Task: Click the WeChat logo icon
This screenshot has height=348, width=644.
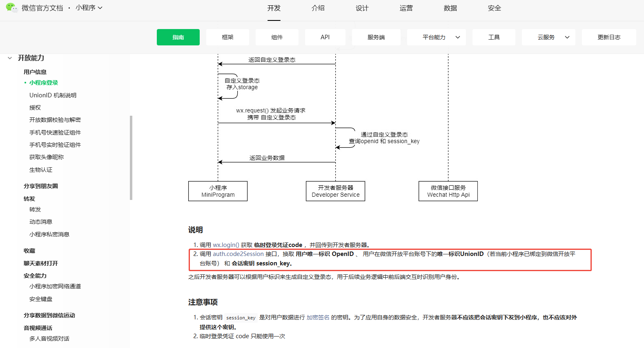Action: 11,8
